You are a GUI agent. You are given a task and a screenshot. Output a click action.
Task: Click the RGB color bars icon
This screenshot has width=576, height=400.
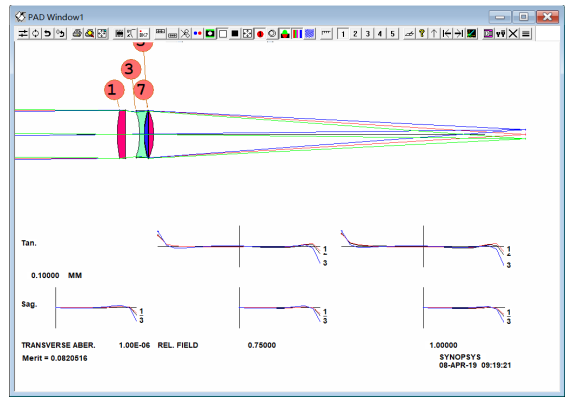pos(297,34)
